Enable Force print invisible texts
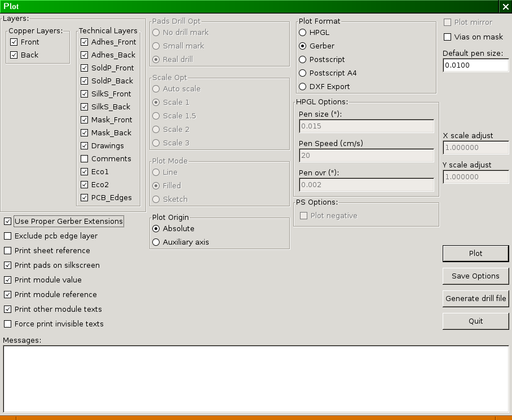This screenshot has width=512, height=420. [8, 324]
